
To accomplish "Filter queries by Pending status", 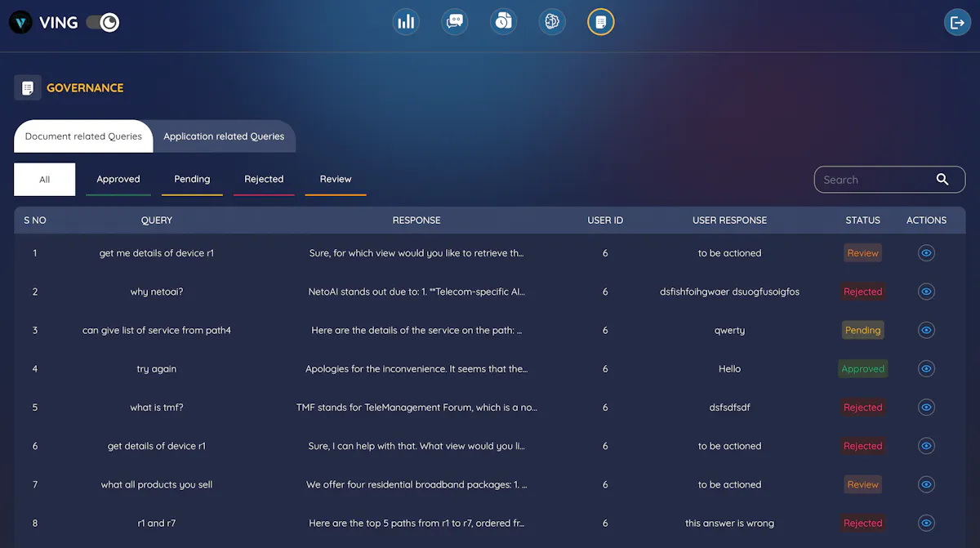I will pyautogui.click(x=192, y=180).
